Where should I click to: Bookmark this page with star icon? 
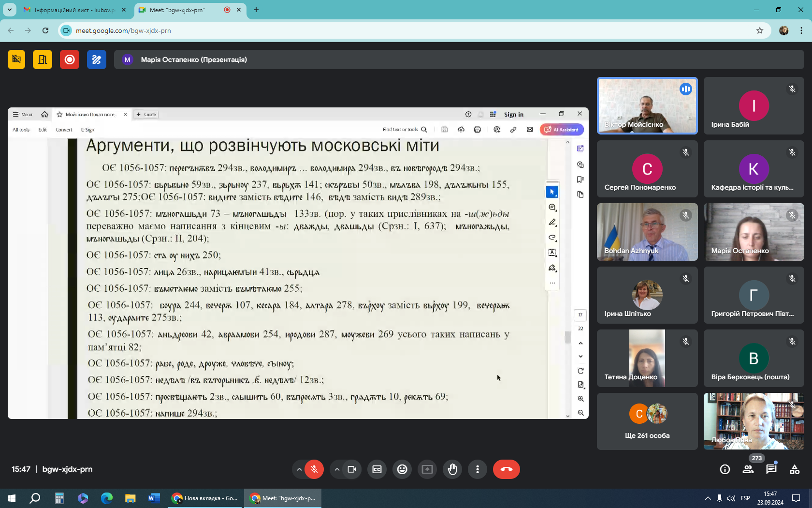[760, 30]
